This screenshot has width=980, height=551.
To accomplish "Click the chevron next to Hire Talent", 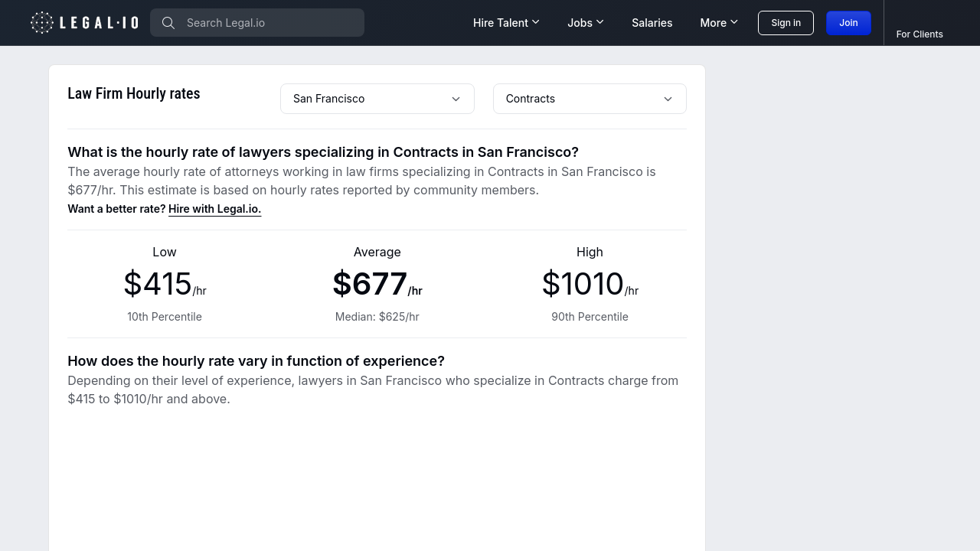I will (536, 22).
